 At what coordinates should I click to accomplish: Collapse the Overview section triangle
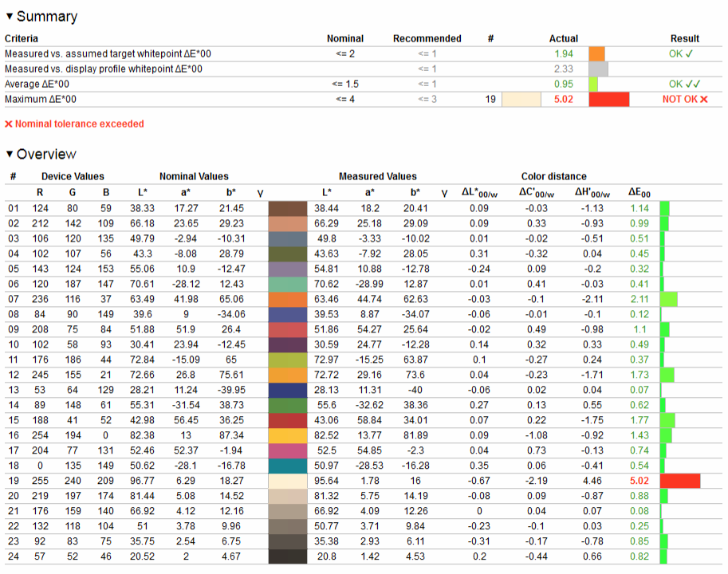pos(10,155)
